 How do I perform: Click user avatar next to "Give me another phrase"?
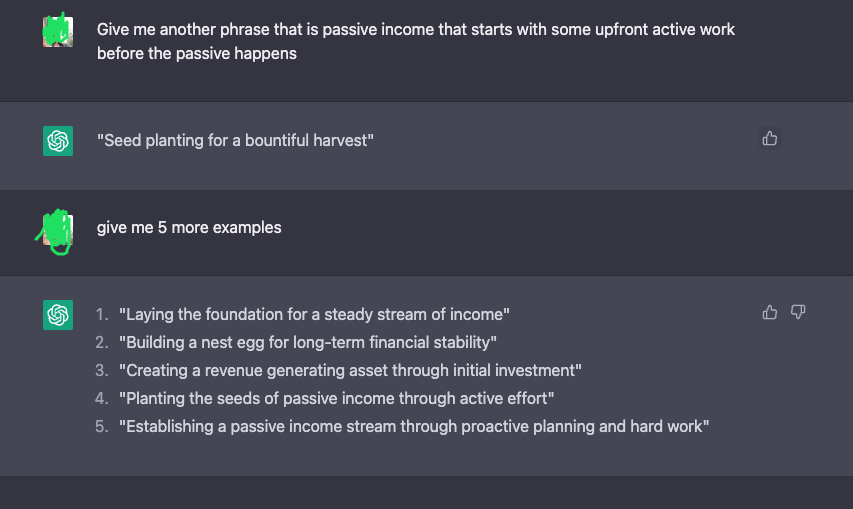[58, 30]
